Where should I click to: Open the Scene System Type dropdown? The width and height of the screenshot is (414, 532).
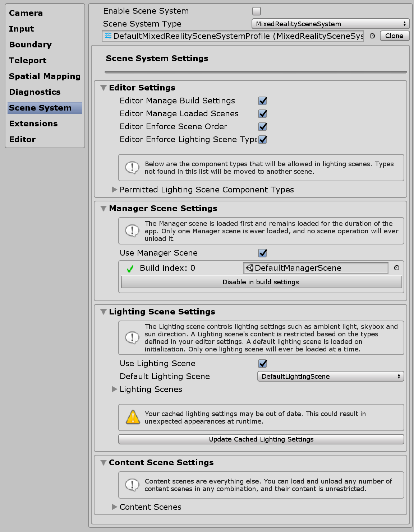coord(331,24)
